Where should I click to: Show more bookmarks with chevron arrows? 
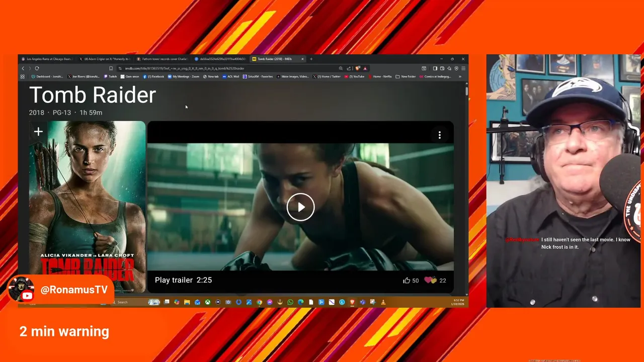click(x=460, y=76)
